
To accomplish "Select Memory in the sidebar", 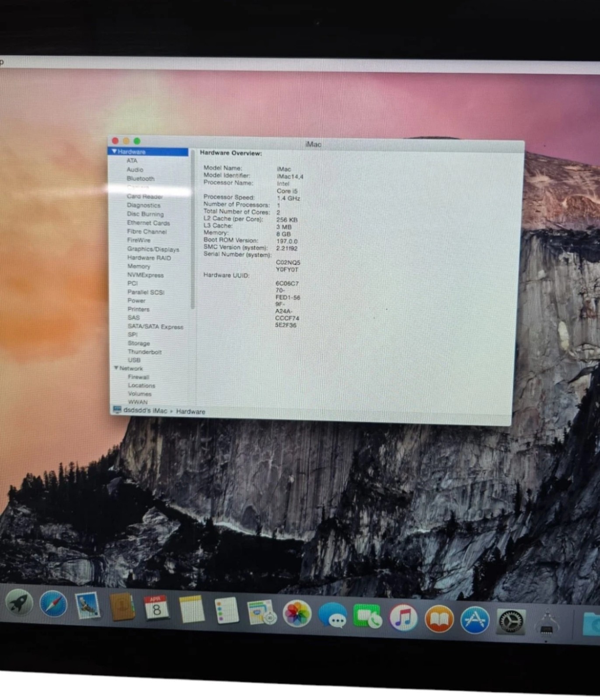I will tap(139, 266).
